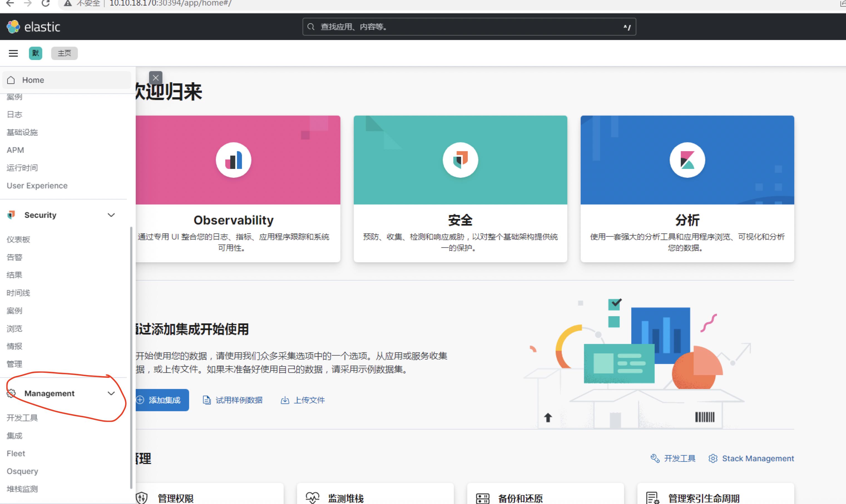The width and height of the screenshot is (846, 504).
Task: Open the 默 space switcher badge
Action: click(35, 53)
